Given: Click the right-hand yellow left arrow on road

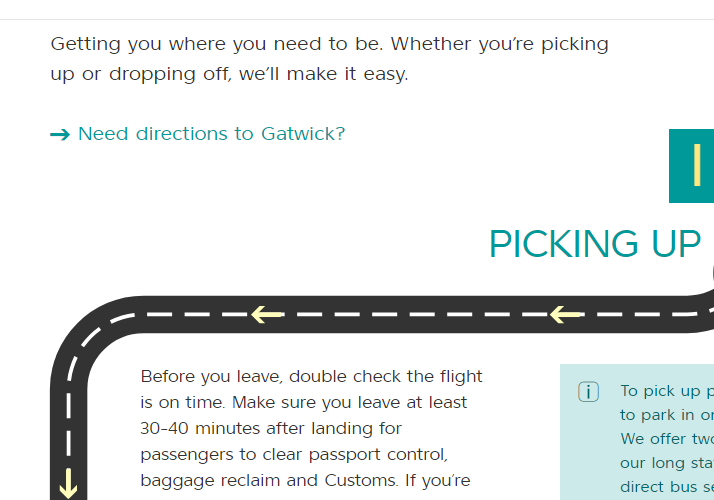Looking at the screenshot, I should pyautogui.click(x=565, y=315).
